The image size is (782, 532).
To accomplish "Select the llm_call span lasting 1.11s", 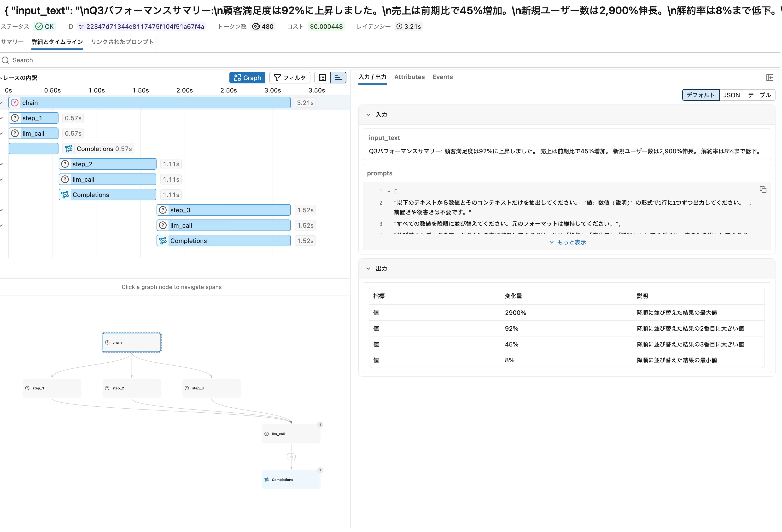I will (x=107, y=179).
